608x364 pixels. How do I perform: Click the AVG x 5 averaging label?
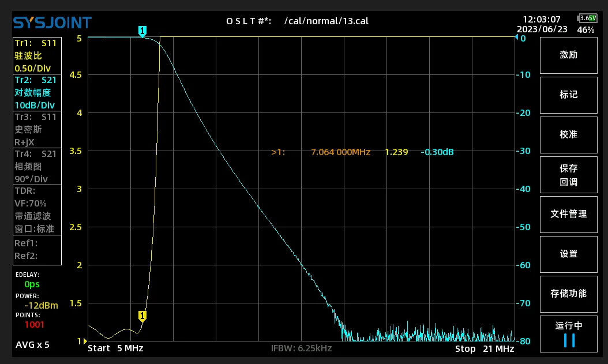(x=32, y=344)
